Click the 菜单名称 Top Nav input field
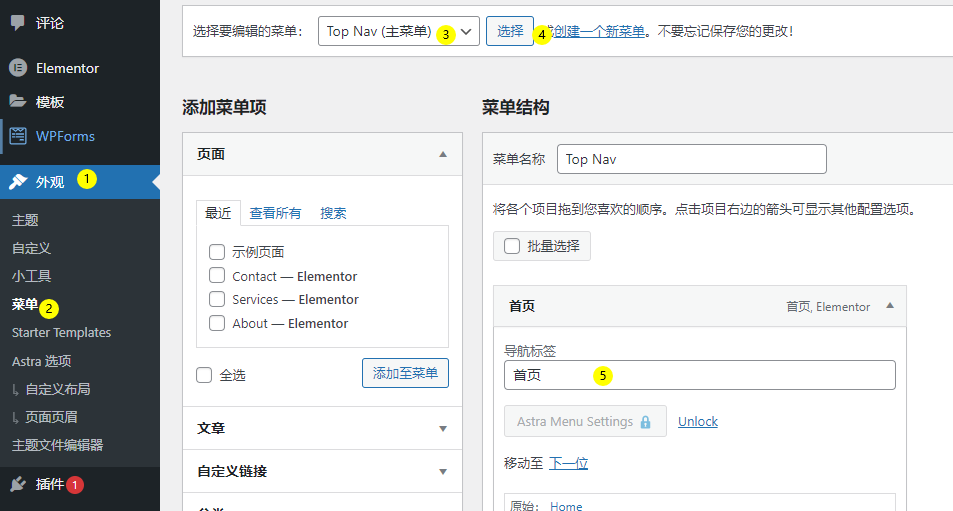This screenshot has height=511, width=953. 692,159
